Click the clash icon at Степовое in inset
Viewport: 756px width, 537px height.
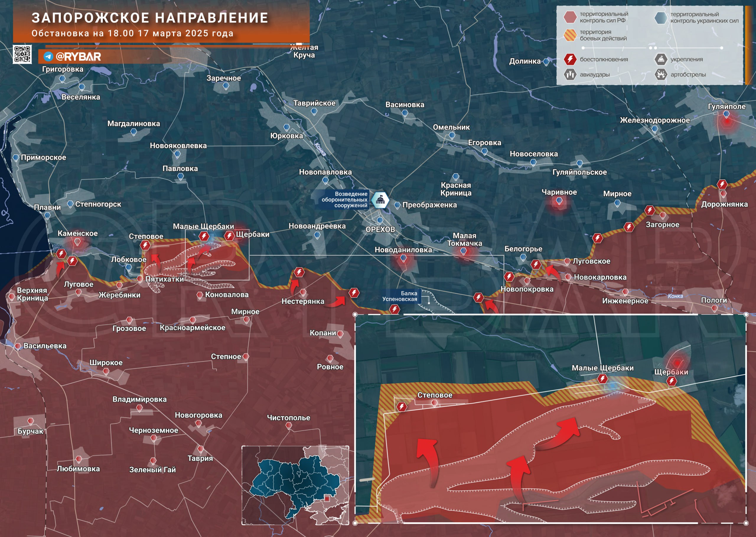[x=402, y=407]
